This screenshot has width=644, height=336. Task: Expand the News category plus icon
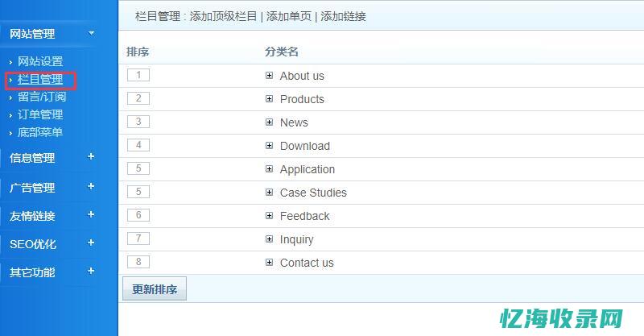270,122
